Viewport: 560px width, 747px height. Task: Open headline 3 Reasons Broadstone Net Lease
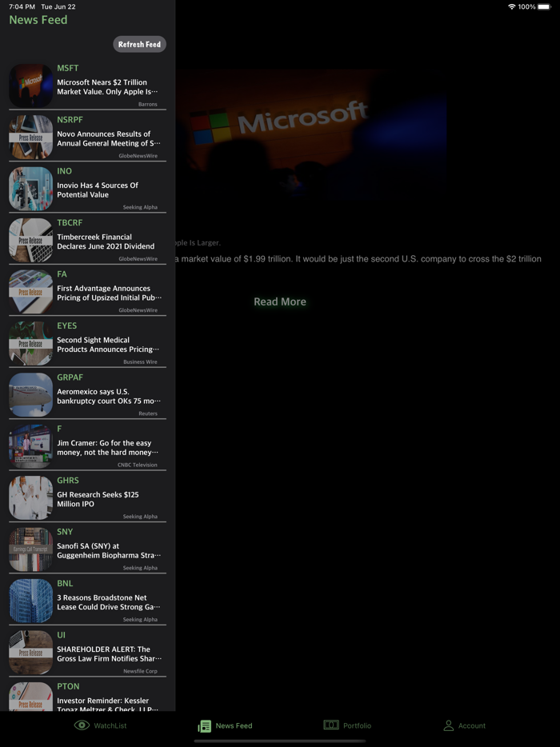click(x=109, y=602)
